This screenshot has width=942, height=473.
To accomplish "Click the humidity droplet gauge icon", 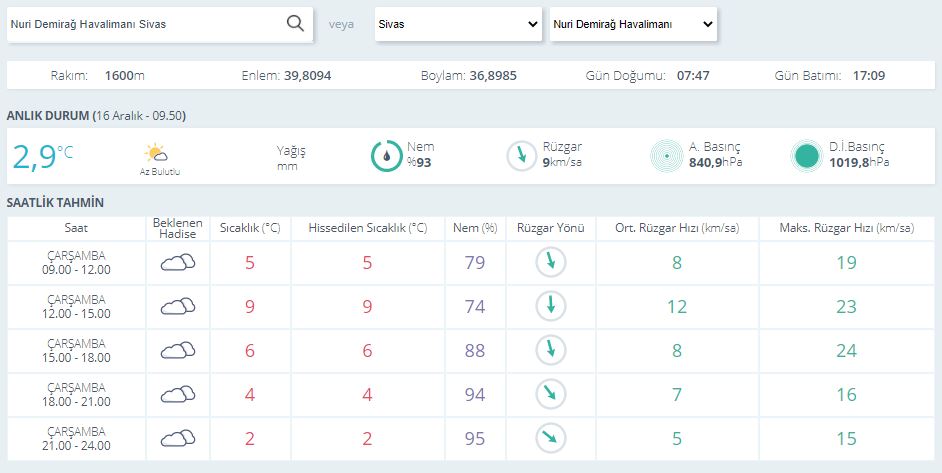I will click(x=386, y=156).
